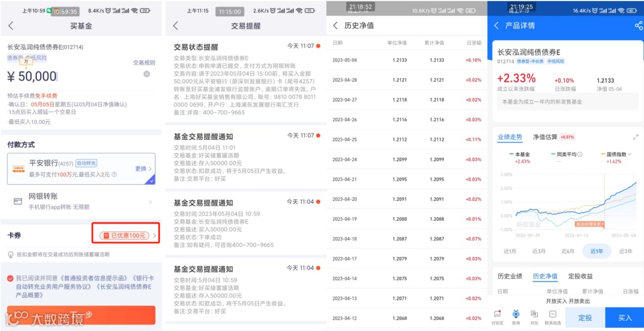644x331 pixels.
Task: Select the 近6月 period
Action: coord(567,251)
